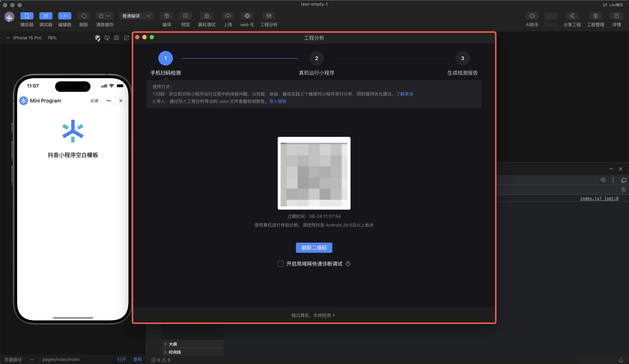Click console settings hexagon icon in lower row
Screen dimensions: 629x364
click(624, 189)
